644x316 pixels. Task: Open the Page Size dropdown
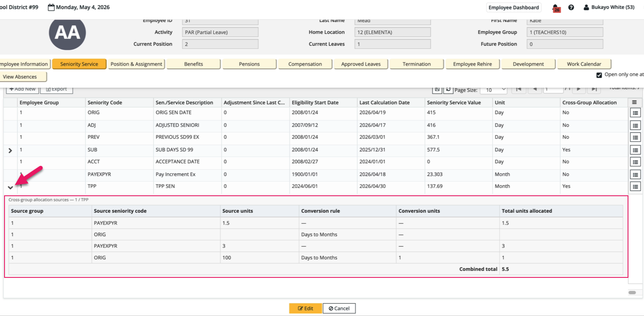pyautogui.click(x=493, y=90)
